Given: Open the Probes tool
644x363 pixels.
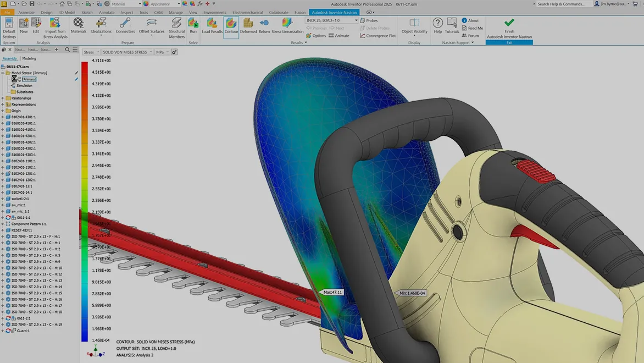Looking at the screenshot, I should pyautogui.click(x=369, y=20).
